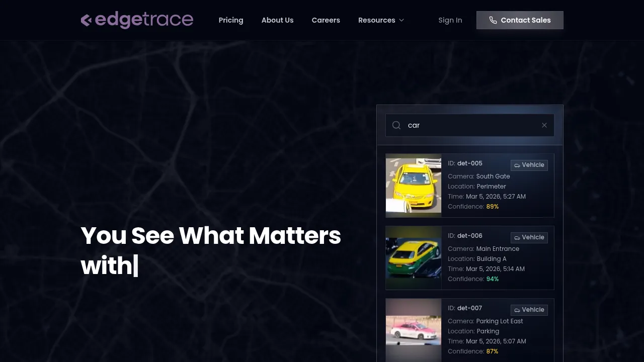This screenshot has height=362, width=644.
Task: Click 'Camera: Parking Lot East' text
Action: point(486,321)
